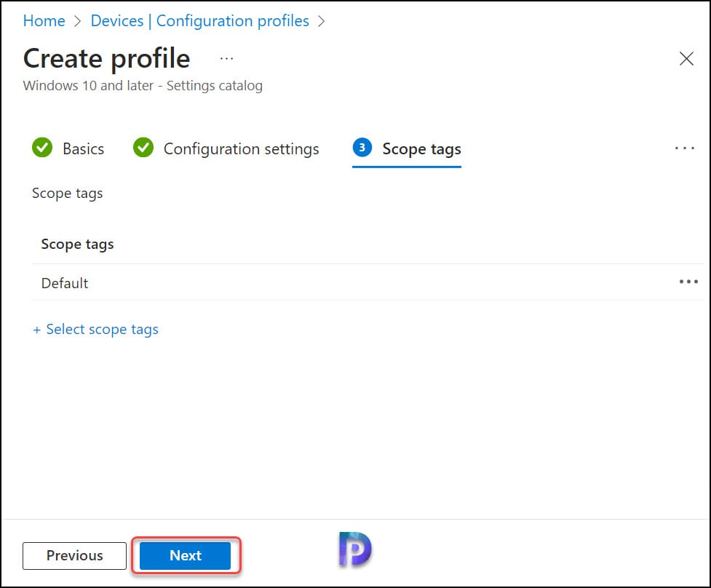Switch to the Basics step

[68, 148]
